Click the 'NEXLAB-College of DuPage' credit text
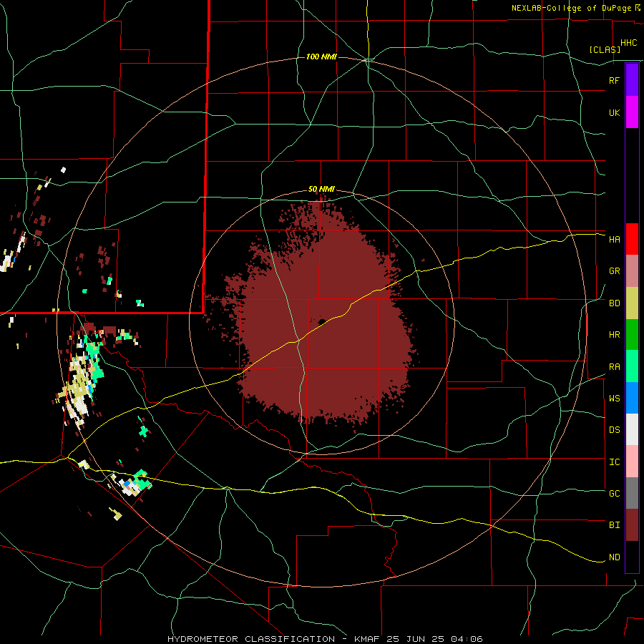Viewport: 644px width, 644px height. pyautogui.click(x=571, y=8)
